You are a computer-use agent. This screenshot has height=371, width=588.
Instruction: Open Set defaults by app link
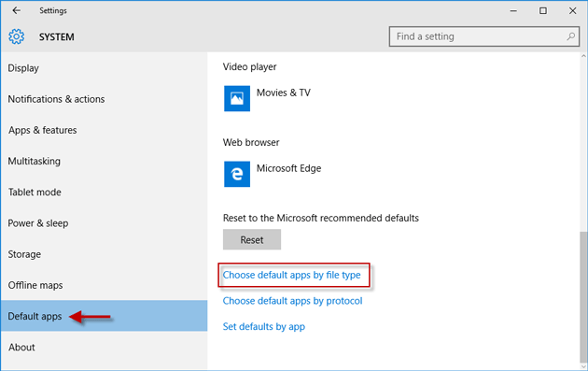pos(263,327)
